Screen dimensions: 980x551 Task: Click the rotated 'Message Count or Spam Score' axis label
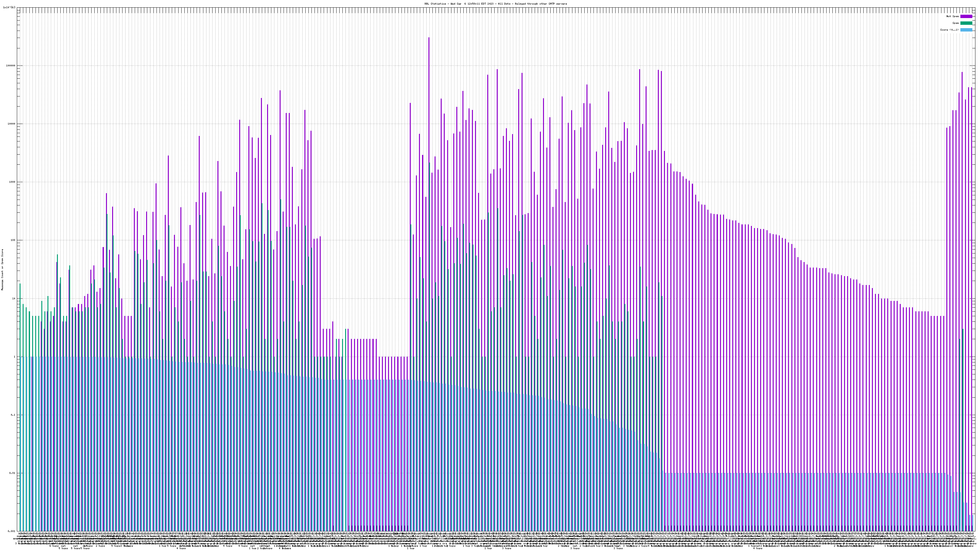pyautogui.click(x=2, y=269)
